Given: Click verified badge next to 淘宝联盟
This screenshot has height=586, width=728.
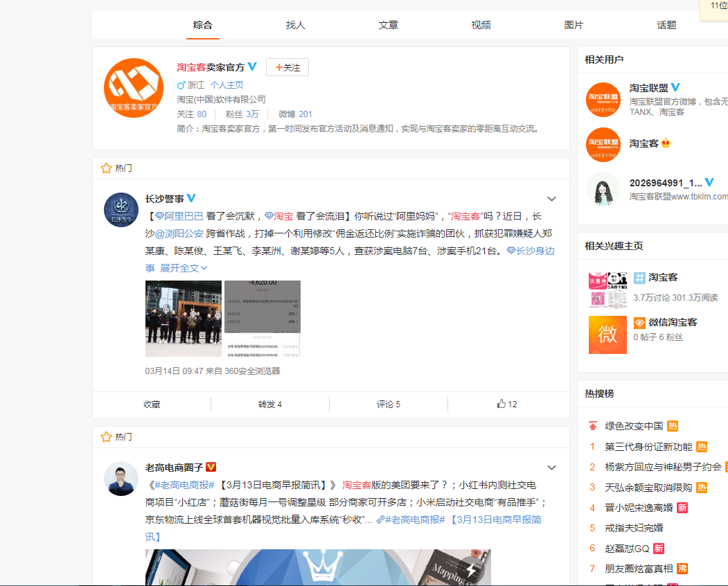Looking at the screenshot, I should click(x=675, y=87).
